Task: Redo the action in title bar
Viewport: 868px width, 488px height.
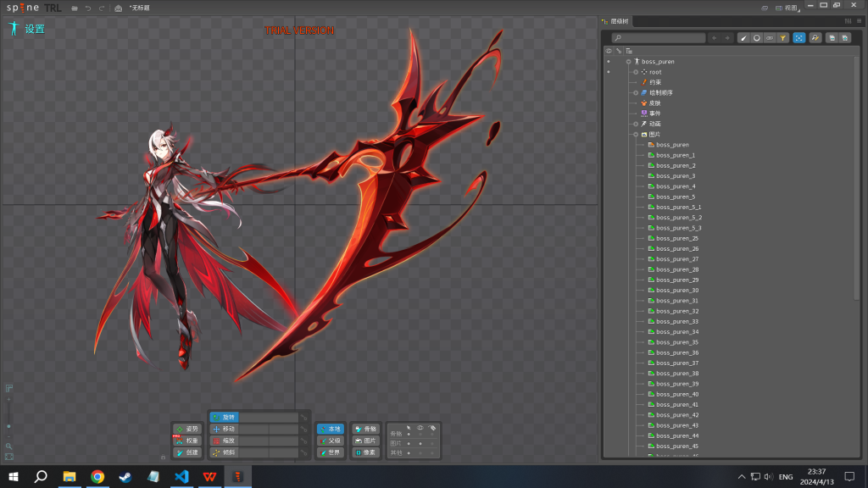Action: click(102, 8)
